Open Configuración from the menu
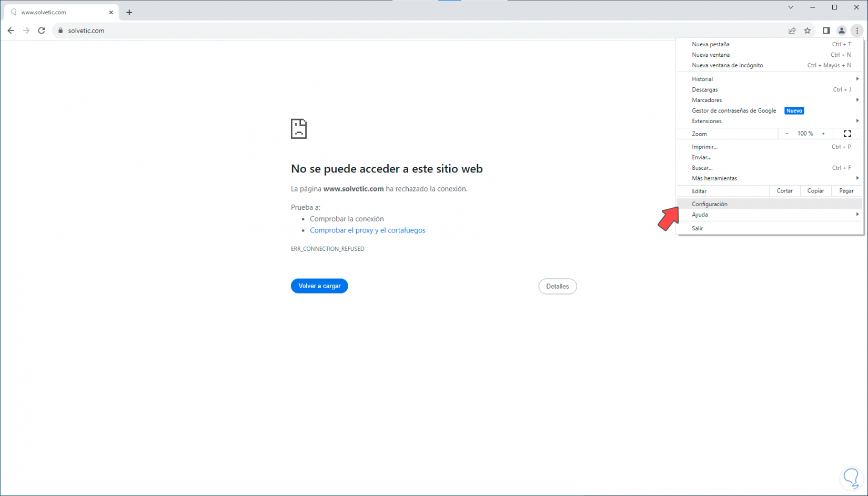The image size is (868, 496). 770,204
